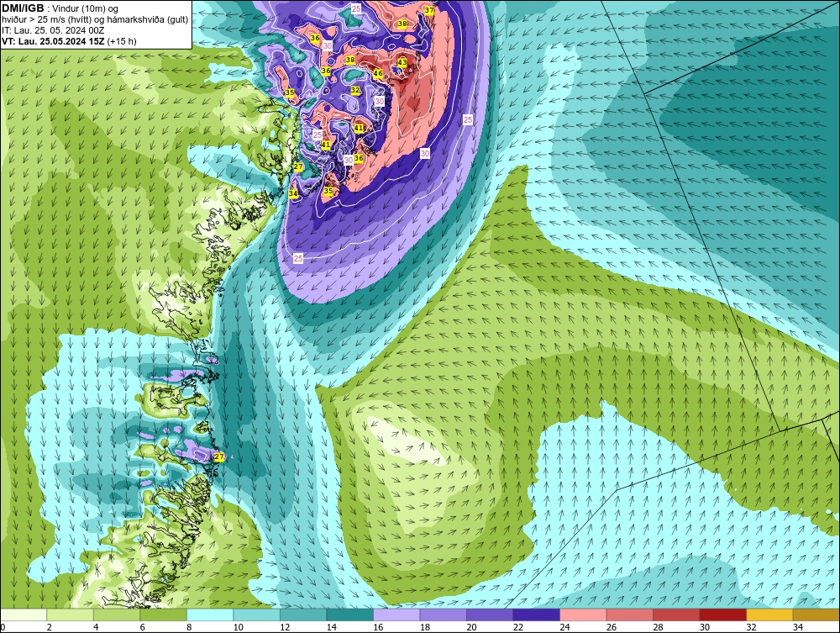Select the 24–26 m/s pink legend swatch
The height and width of the screenshot is (633, 840).
[x=583, y=615]
